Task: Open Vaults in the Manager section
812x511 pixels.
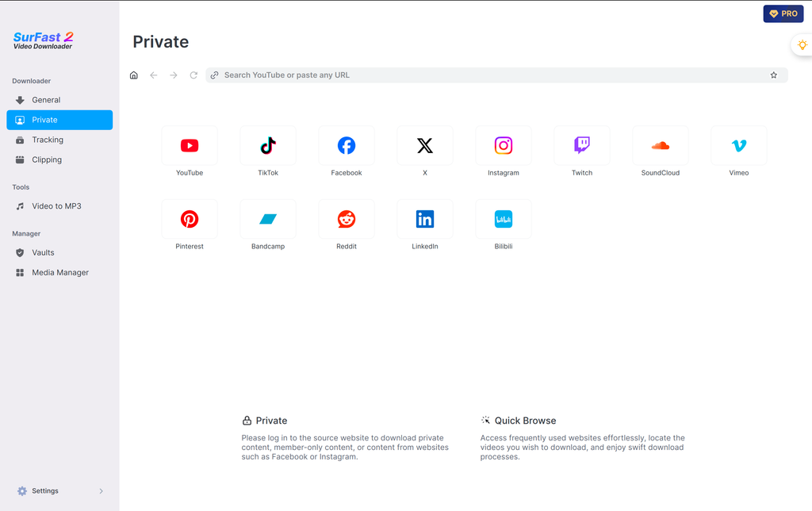Action: [59, 253]
